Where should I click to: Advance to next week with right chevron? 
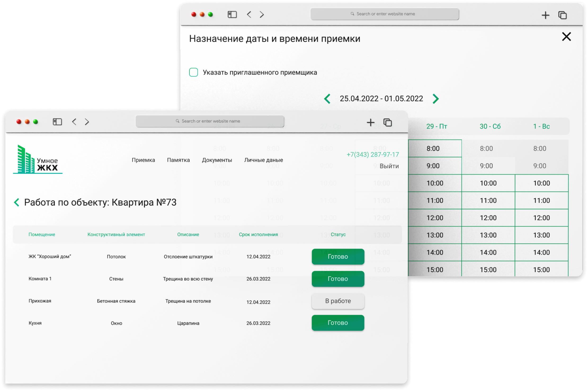point(435,99)
